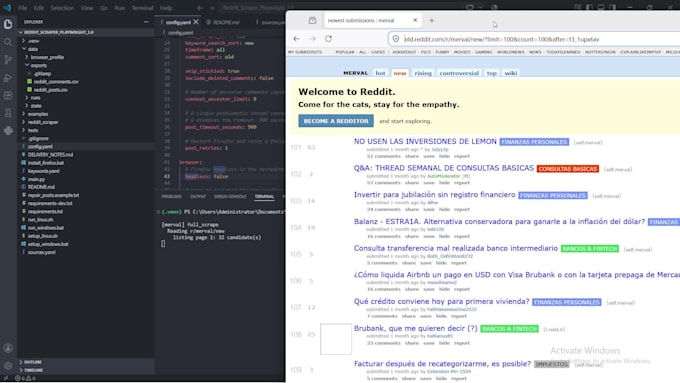Click the tab actions icon left of browser tab
Viewport: 680px width, 383px height.
312,20
